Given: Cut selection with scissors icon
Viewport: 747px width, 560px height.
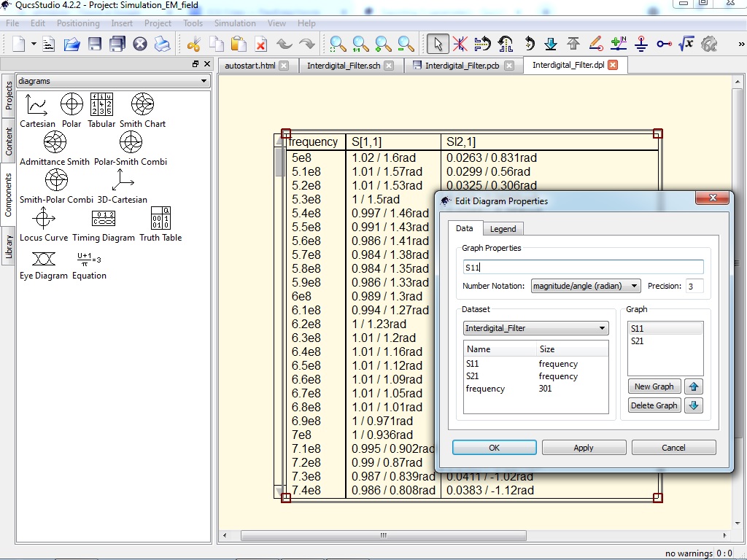Looking at the screenshot, I should [x=193, y=44].
